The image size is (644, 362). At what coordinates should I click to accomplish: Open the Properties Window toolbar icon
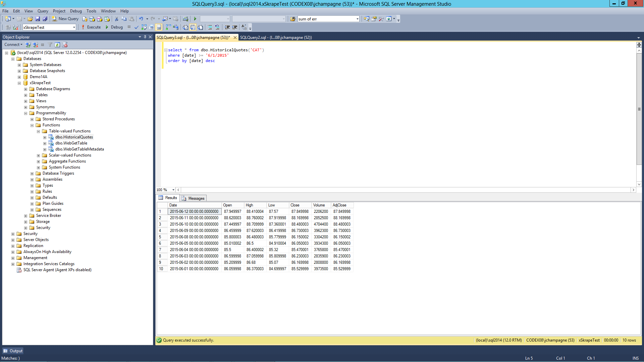pyautogui.click(x=374, y=19)
